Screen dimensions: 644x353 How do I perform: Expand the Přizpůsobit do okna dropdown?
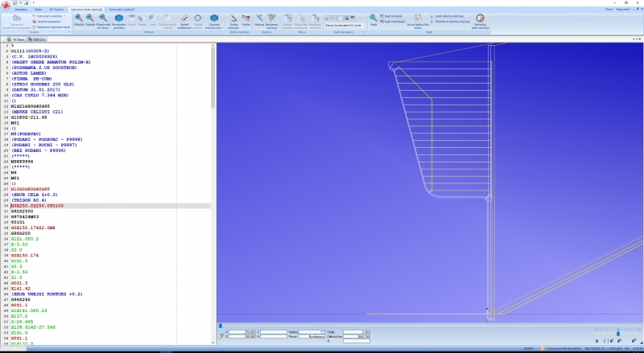(x=103, y=28)
